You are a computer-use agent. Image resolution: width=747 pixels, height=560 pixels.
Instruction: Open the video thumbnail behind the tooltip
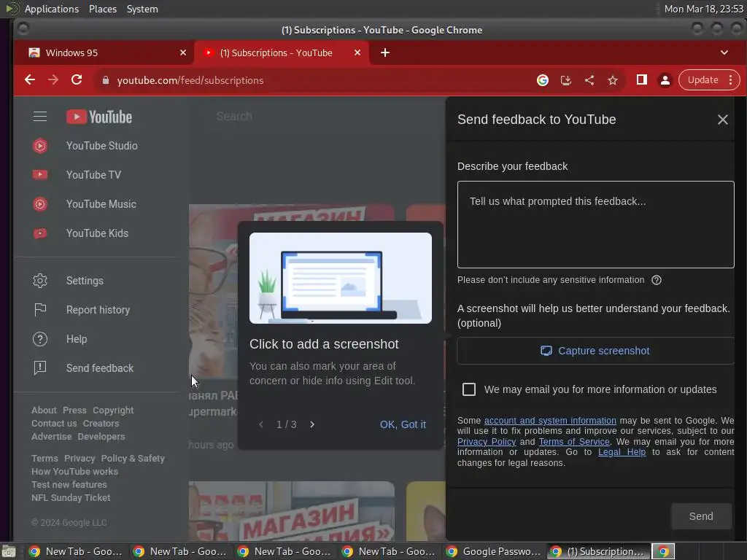point(213,290)
